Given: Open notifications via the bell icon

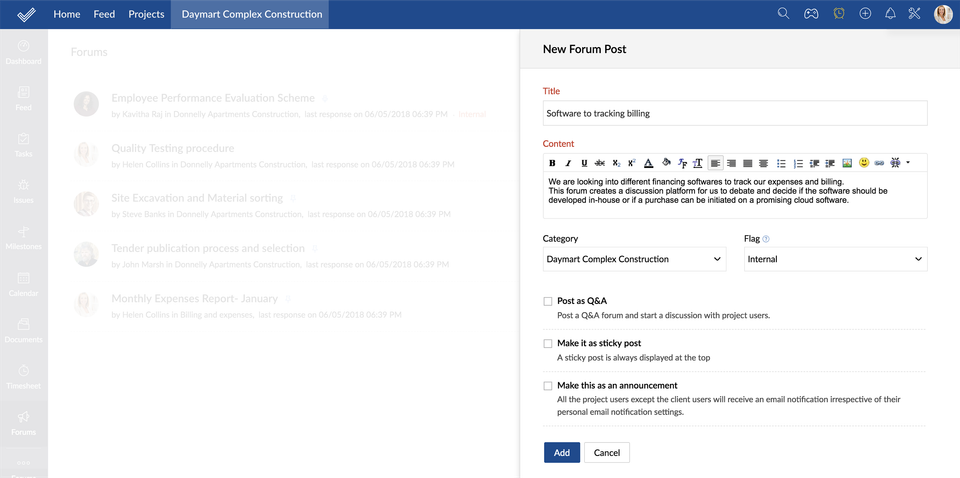Looking at the screenshot, I should tap(890, 14).
